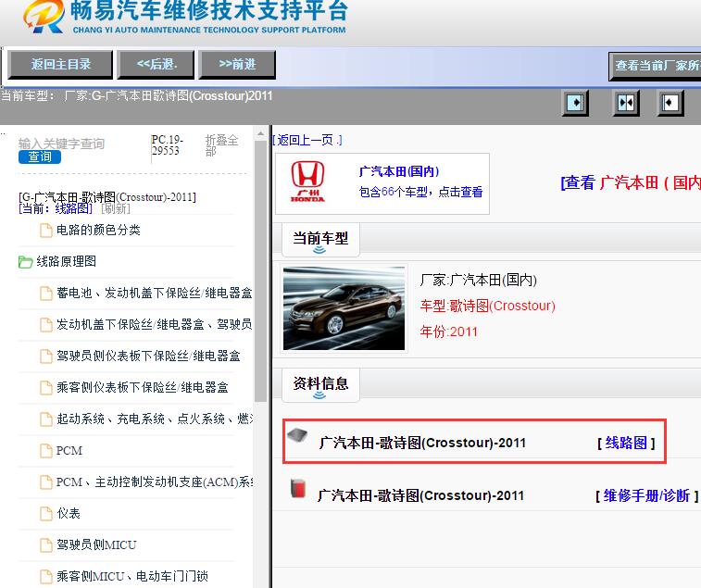Click document icon next to PCM

tap(46, 451)
